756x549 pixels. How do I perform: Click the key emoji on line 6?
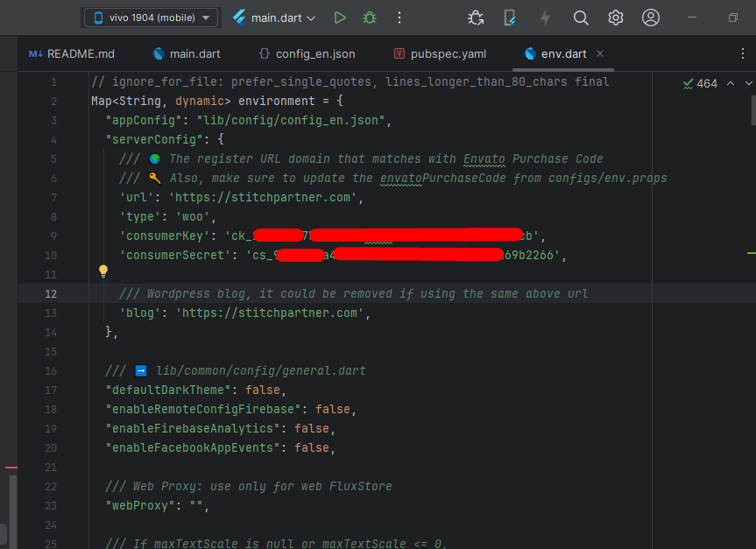(x=155, y=178)
